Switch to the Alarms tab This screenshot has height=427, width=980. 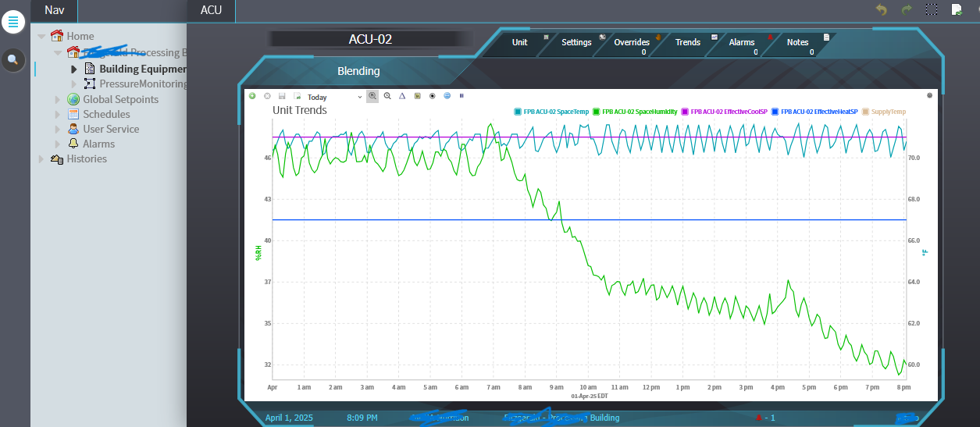pyautogui.click(x=742, y=42)
